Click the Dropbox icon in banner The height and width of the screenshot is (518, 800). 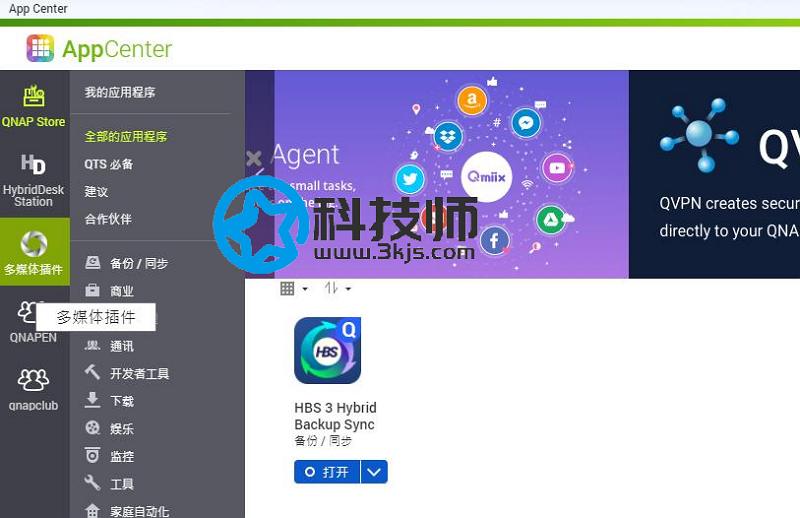pos(448,136)
